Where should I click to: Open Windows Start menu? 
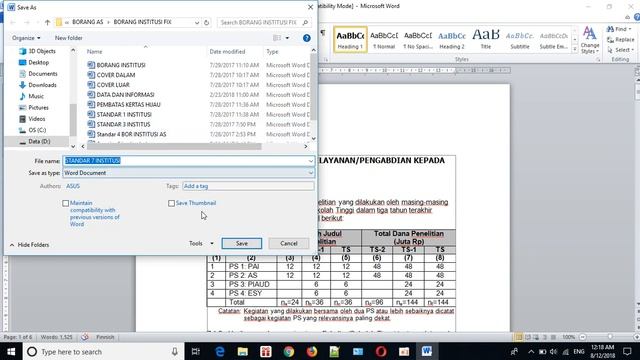coord(11,351)
